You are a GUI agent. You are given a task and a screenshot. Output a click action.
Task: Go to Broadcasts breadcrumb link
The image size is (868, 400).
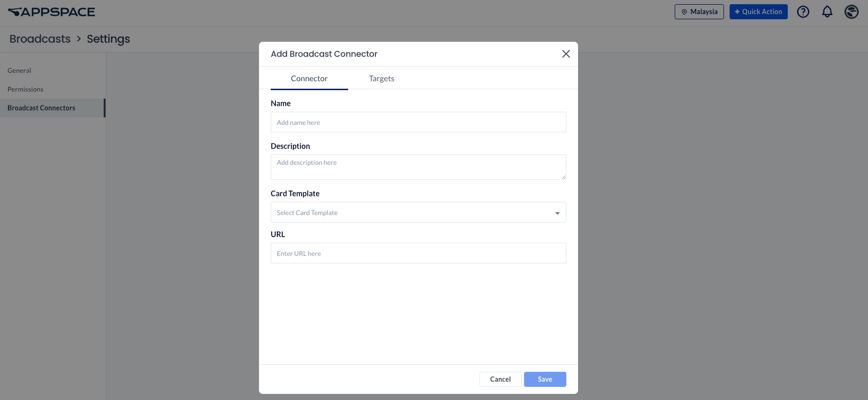point(40,39)
